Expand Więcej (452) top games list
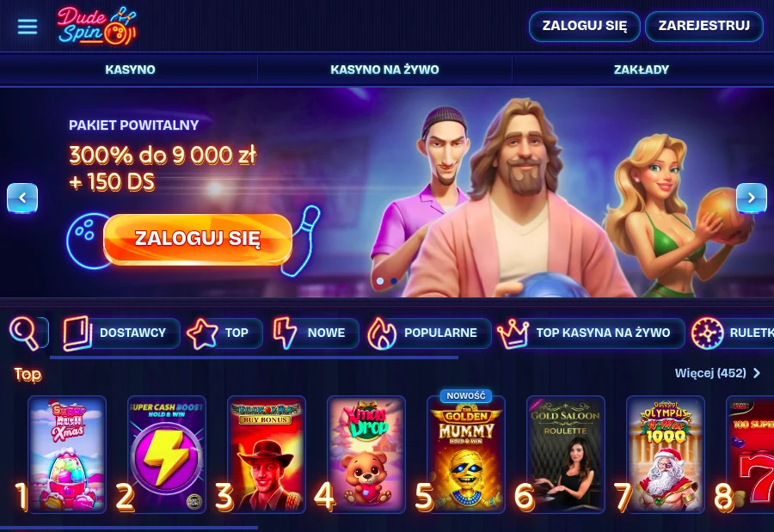This screenshot has height=532, width=774. (x=718, y=373)
